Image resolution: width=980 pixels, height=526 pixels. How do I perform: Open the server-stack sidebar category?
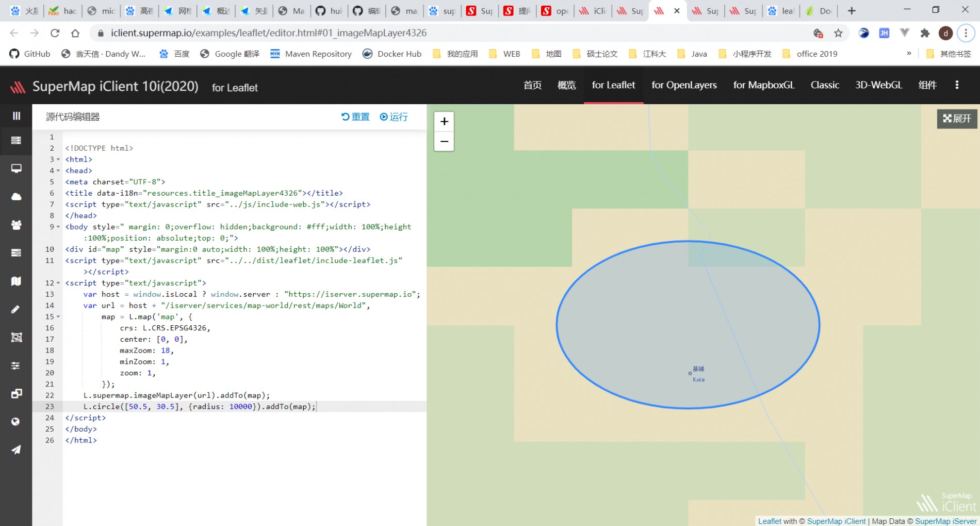(x=16, y=140)
